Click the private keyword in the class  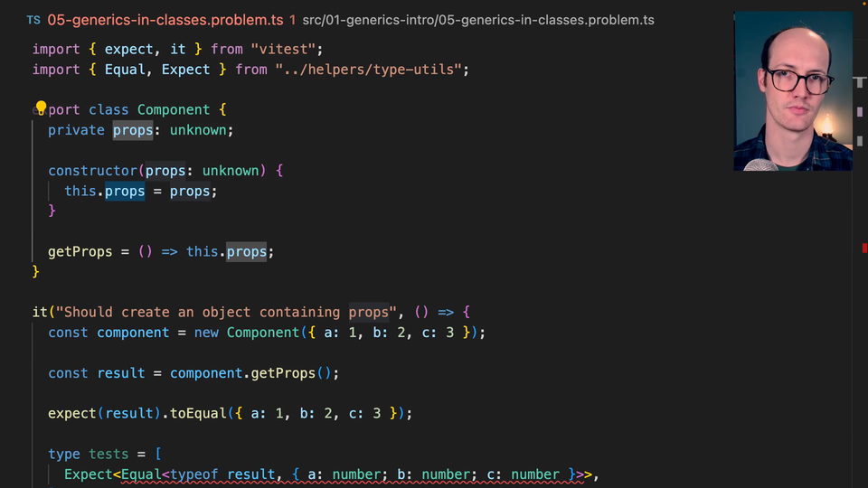pyautogui.click(x=76, y=130)
